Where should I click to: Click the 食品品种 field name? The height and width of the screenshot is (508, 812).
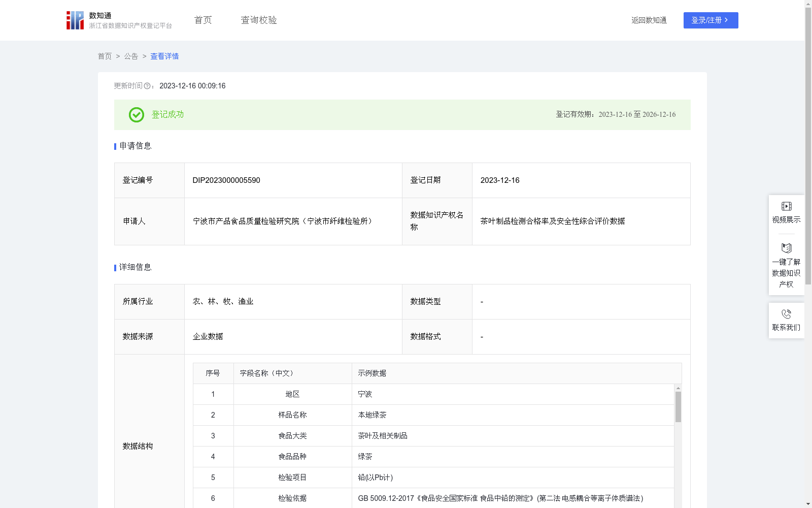coord(292,457)
